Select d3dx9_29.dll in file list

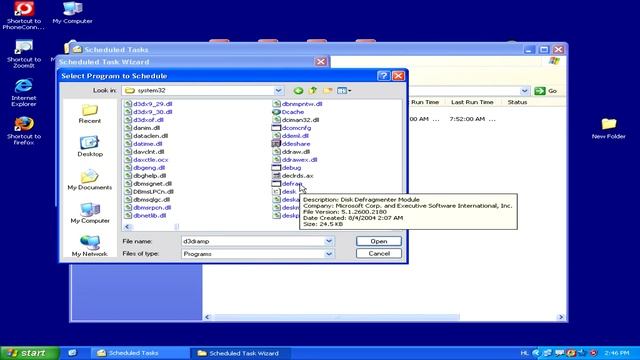point(149,104)
